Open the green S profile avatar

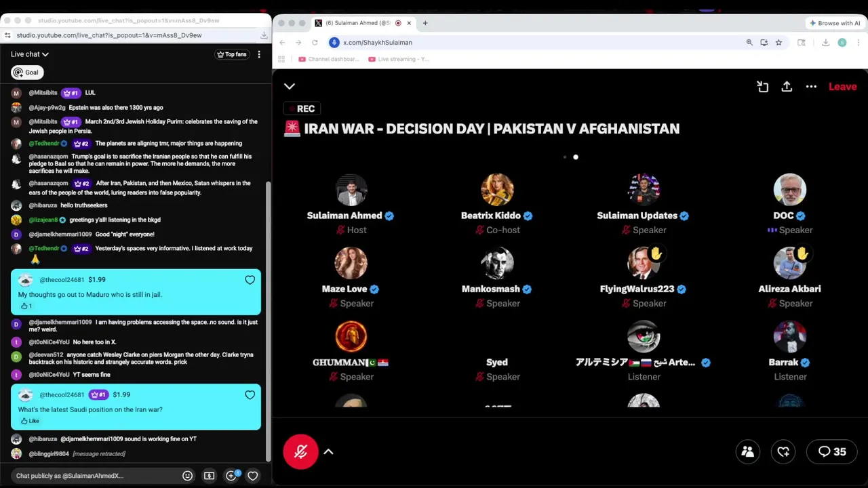pos(842,43)
